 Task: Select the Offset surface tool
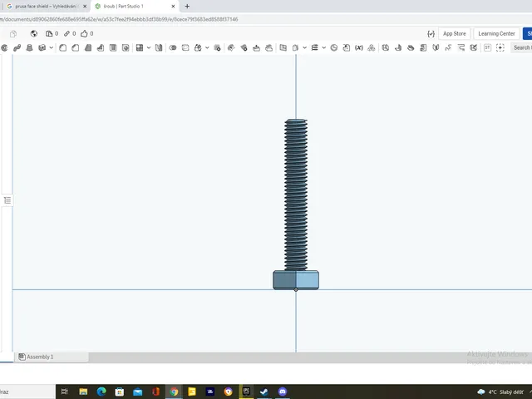tap(283, 48)
